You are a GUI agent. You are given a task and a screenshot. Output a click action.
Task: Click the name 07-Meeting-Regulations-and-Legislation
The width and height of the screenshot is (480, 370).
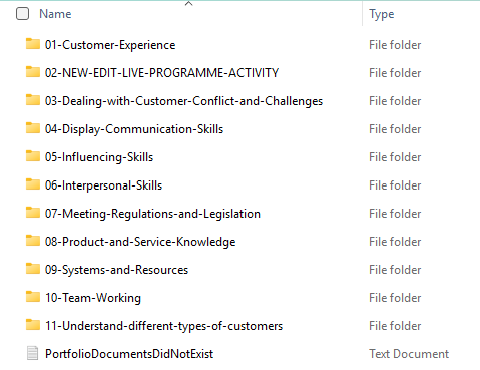click(x=153, y=214)
